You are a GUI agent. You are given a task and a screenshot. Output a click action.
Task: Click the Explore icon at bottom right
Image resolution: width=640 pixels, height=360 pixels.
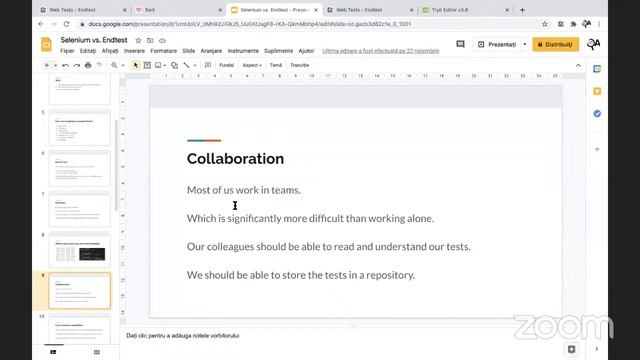(571, 349)
